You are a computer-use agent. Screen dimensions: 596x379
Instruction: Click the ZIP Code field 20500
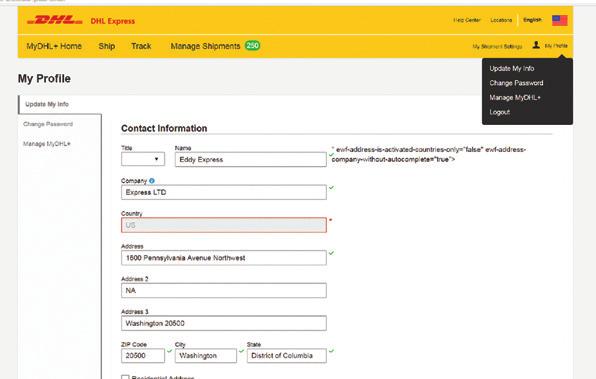click(x=143, y=356)
